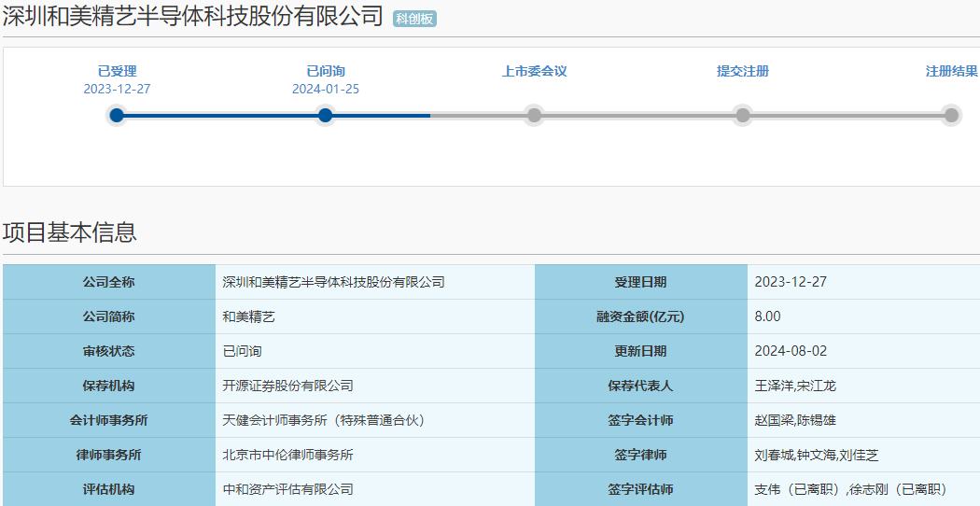Click law firm 北京市中伦律师事务所 cell
This screenshot has width=980, height=506.
[288, 455]
